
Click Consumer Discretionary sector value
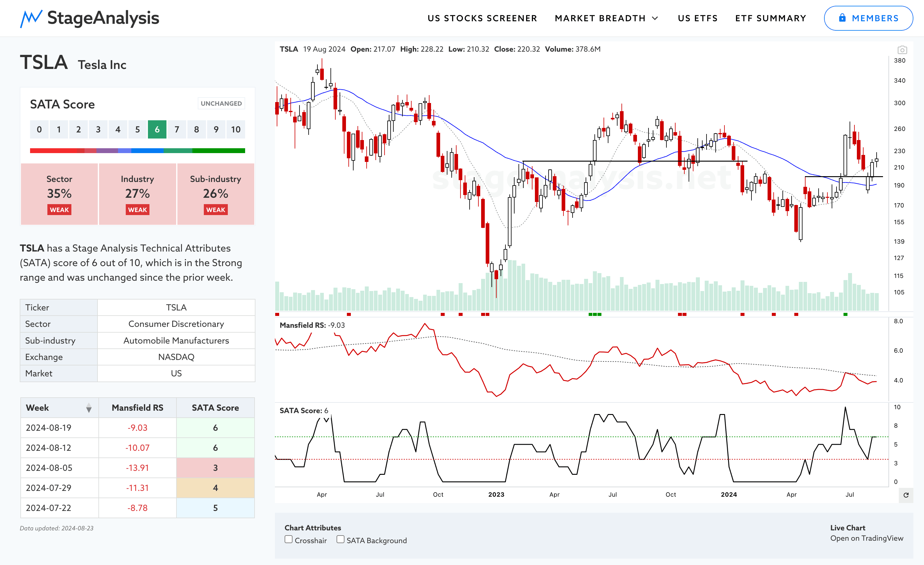coord(176,324)
